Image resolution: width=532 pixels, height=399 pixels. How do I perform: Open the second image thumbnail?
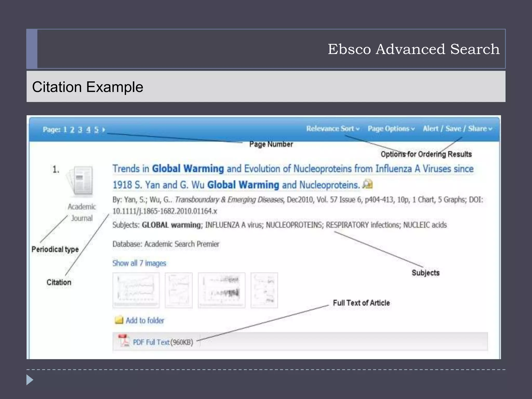click(179, 290)
